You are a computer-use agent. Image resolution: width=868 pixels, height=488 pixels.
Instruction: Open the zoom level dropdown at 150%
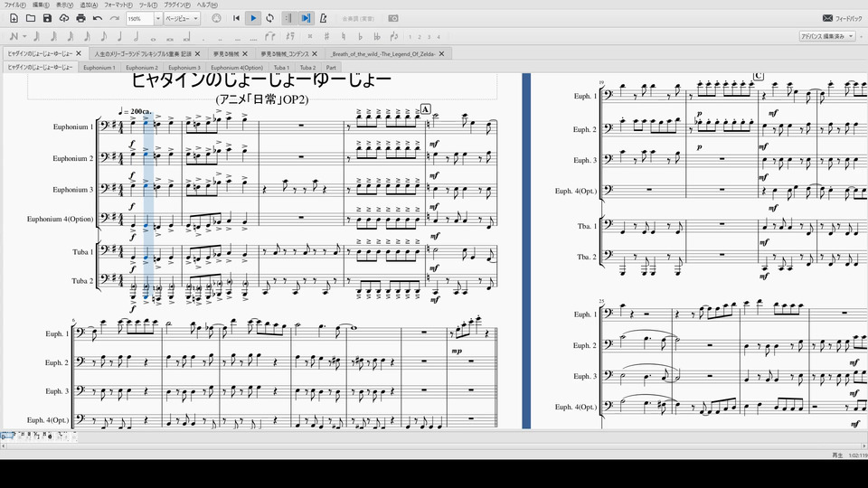158,18
